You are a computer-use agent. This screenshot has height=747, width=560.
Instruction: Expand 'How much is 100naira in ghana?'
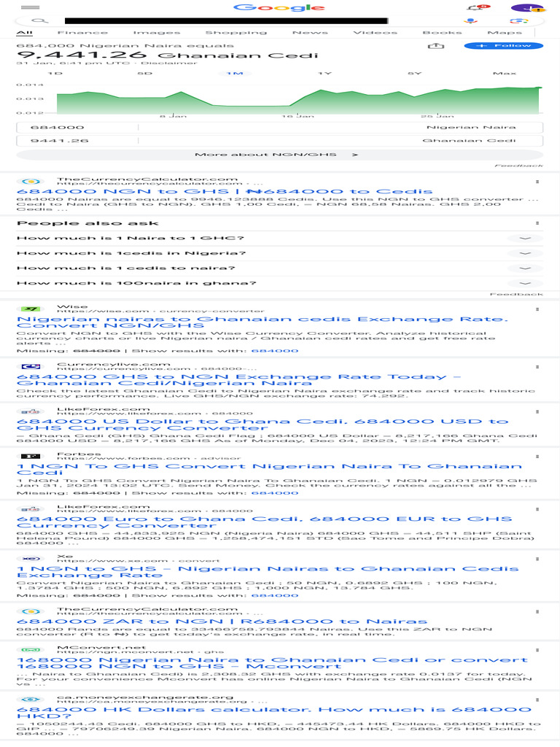279,283
